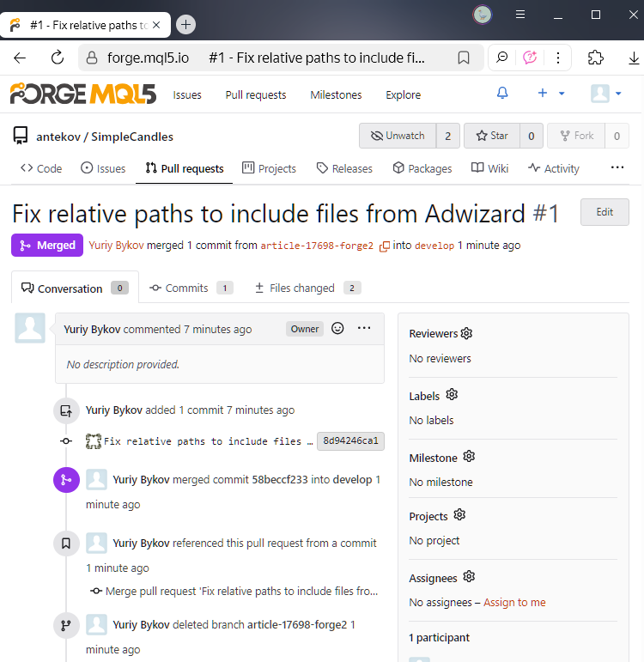
Task: Show watchers count 2
Action: (x=447, y=136)
